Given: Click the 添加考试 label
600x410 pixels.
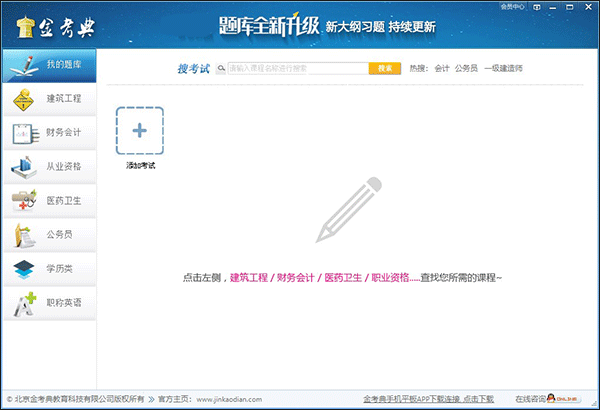Looking at the screenshot, I should pos(140,166).
